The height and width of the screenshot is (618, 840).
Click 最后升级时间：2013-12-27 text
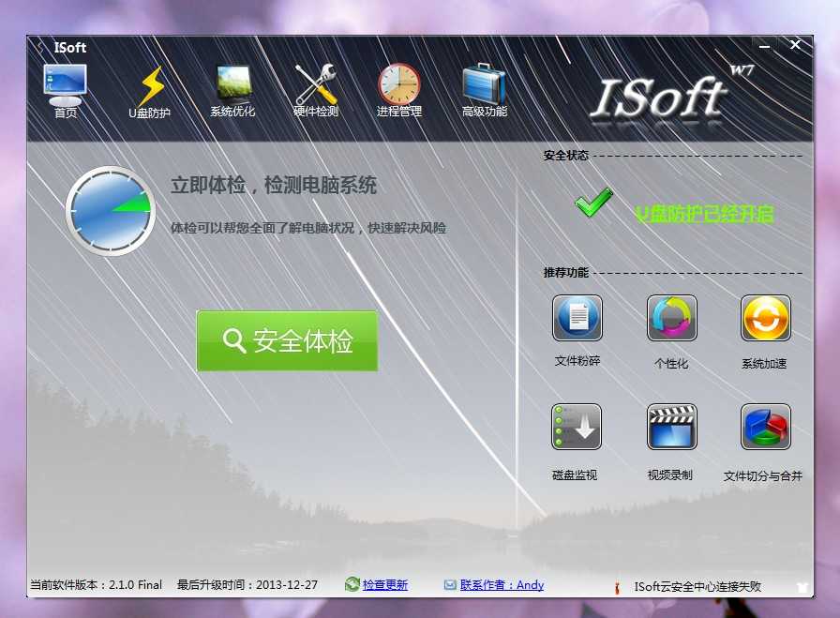(x=247, y=585)
